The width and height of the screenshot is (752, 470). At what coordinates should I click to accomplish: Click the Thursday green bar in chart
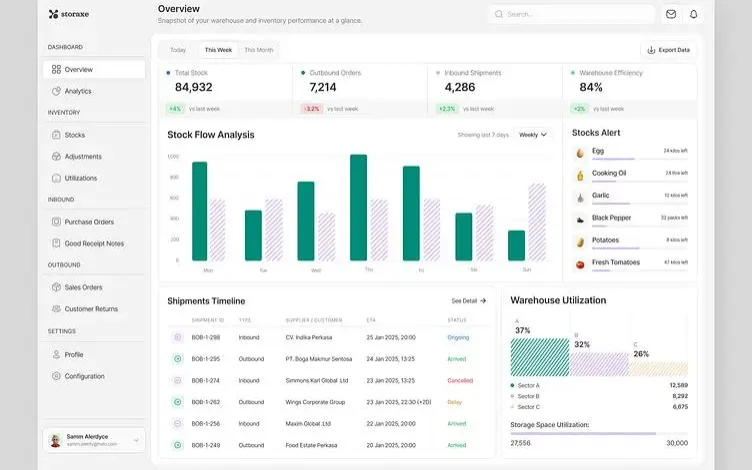(358, 208)
